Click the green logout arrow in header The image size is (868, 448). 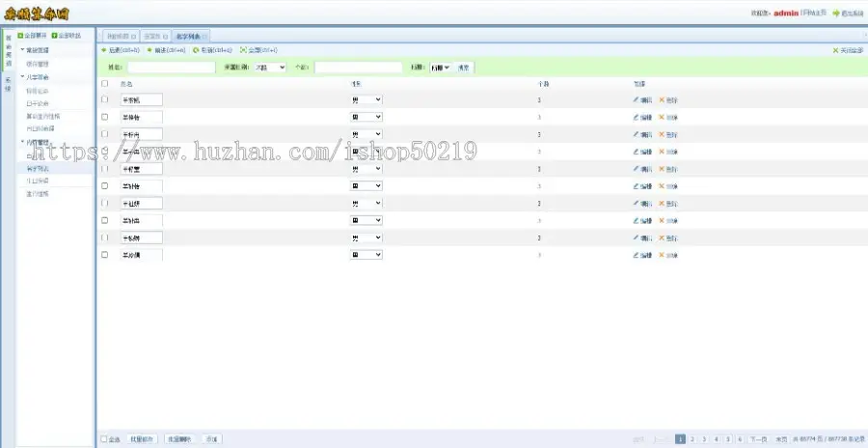[836, 14]
